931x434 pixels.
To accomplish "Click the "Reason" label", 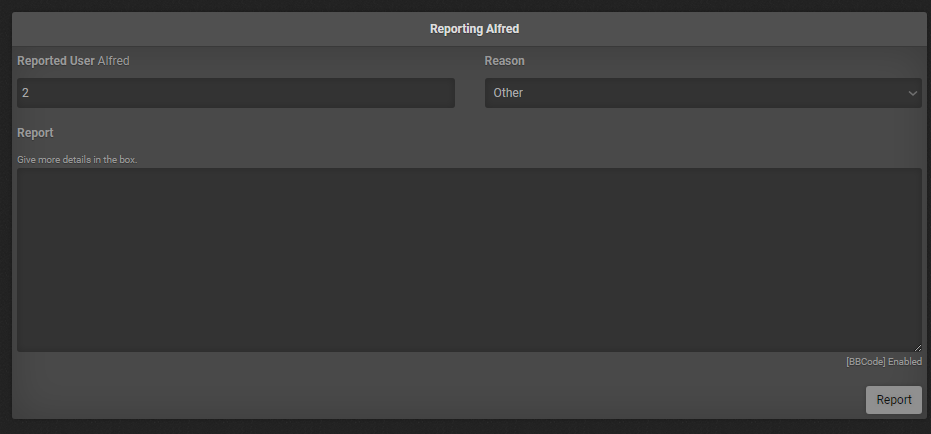I will [504, 61].
